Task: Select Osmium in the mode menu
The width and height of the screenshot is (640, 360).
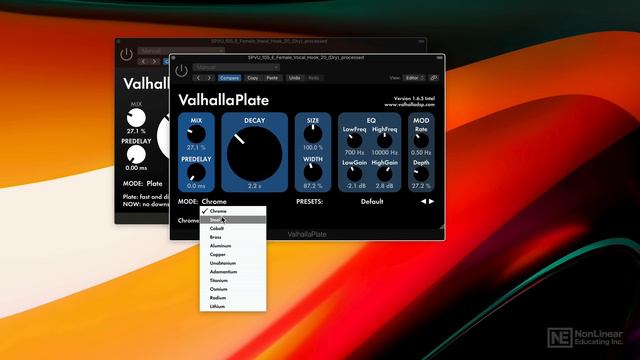Action: tap(233, 289)
